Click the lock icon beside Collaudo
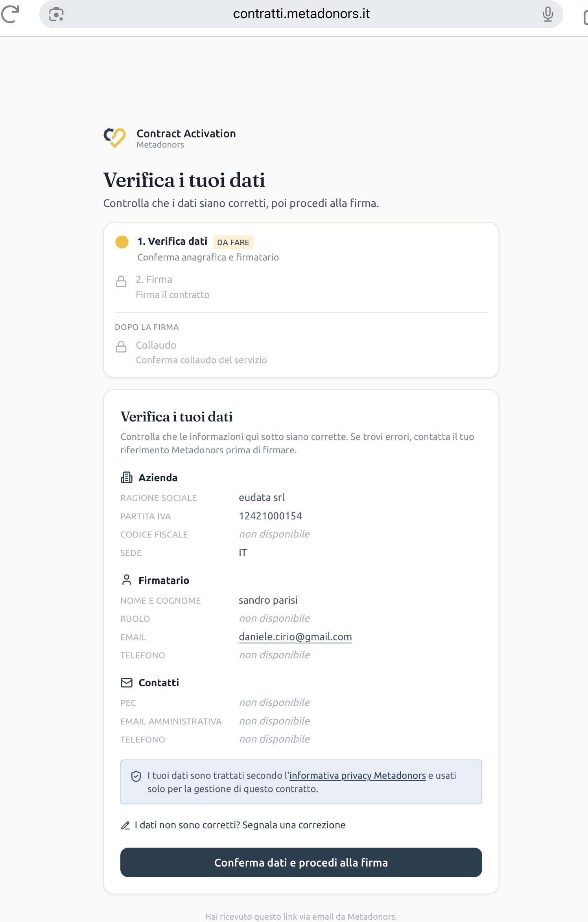This screenshot has width=588, height=922. pyautogui.click(x=121, y=347)
